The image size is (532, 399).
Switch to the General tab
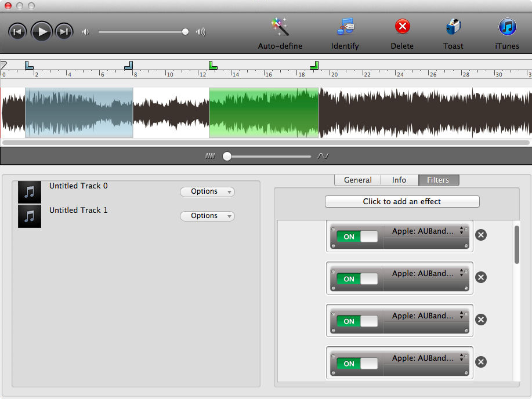point(357,180)
